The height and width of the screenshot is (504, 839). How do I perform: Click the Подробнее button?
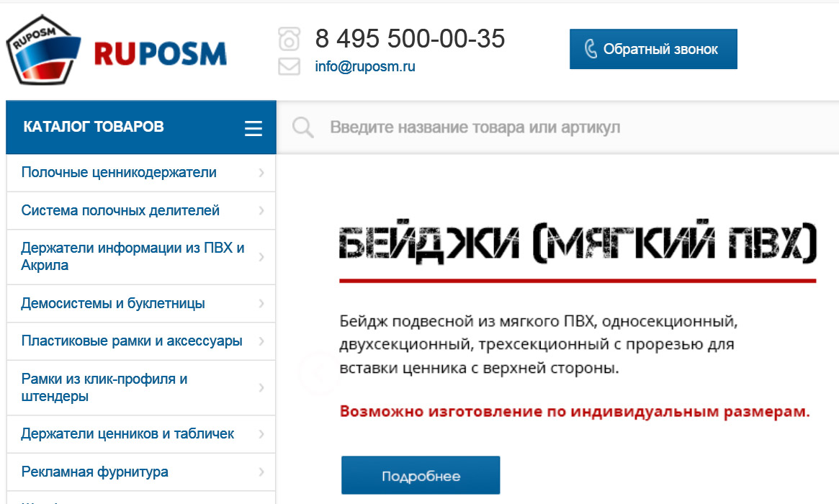pos(421,475)
